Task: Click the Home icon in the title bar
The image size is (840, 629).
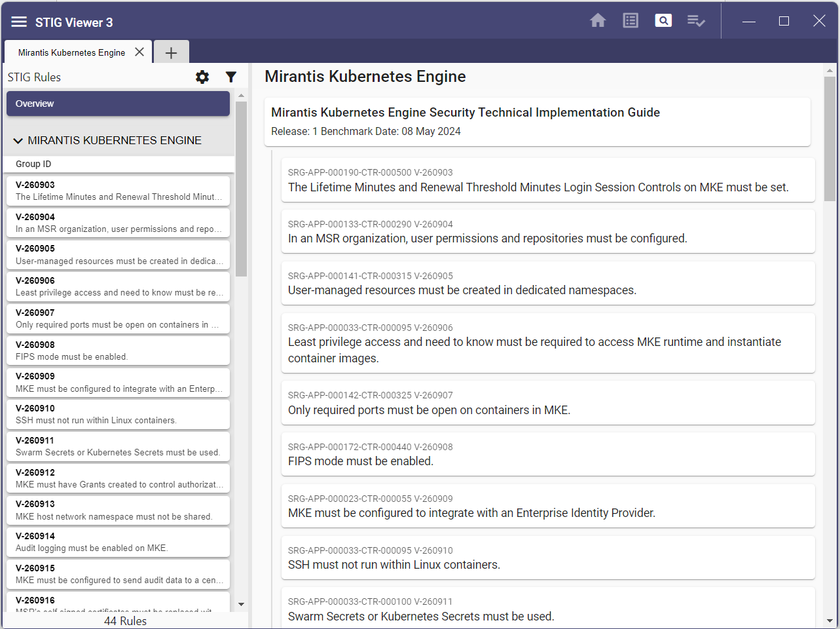Action: [598, 20]
